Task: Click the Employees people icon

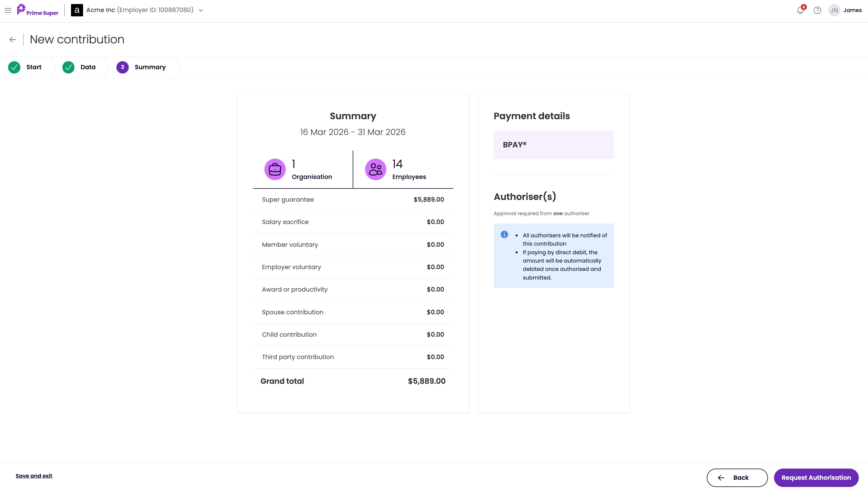Action: [x=375, y=169]
